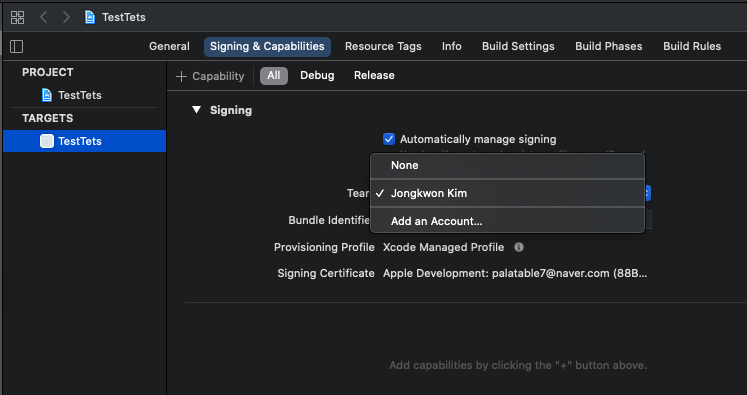
Task: Add a capability with the plus icon
Action: tap(181, 76)
